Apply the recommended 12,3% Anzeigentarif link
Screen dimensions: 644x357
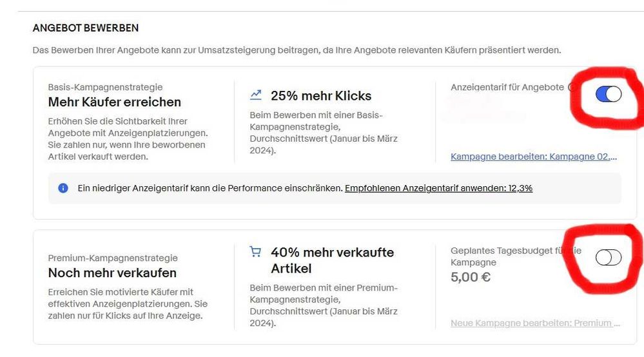pyautogui.click(x=438, y=188)
